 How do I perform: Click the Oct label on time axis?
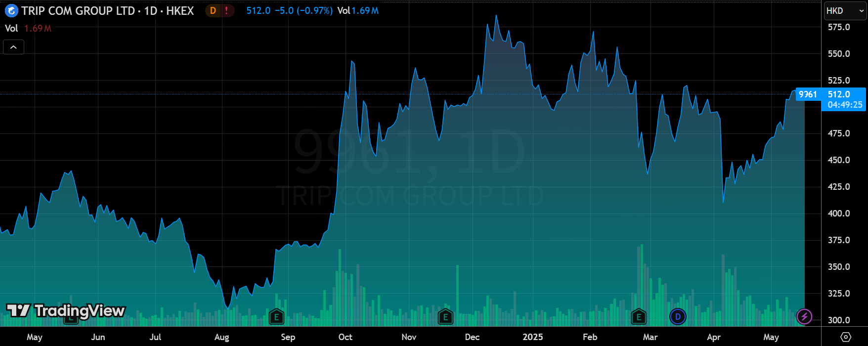click(345, 337)
